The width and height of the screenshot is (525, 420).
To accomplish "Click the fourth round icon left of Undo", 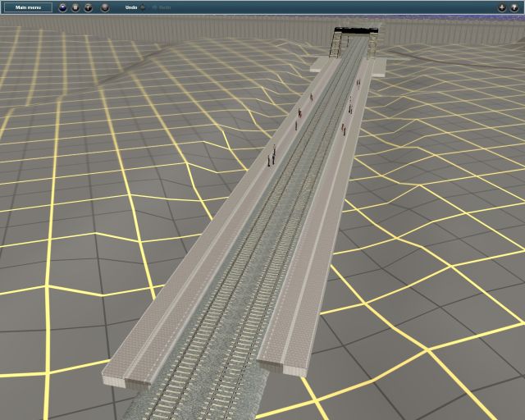I will click(x=105, y=7).
